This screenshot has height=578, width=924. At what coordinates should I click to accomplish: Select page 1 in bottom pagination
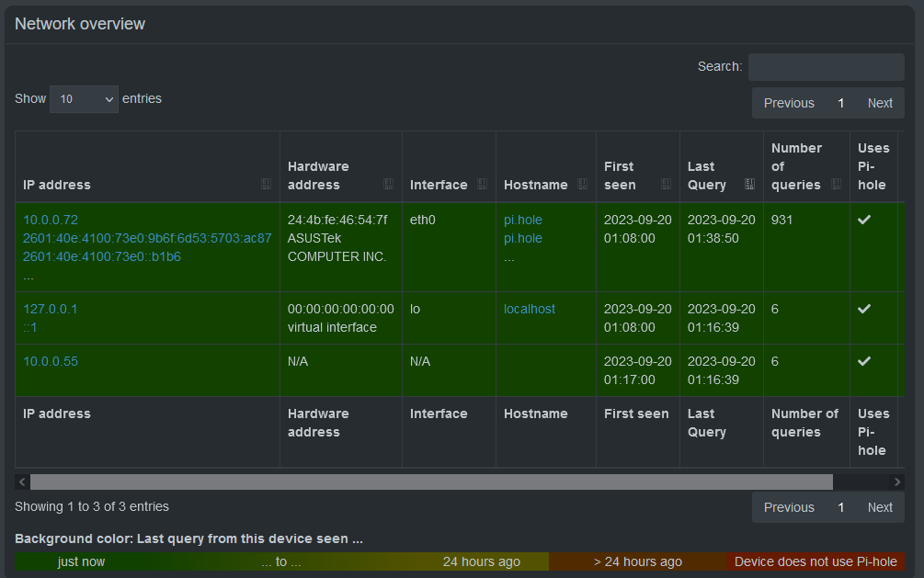[x=840, y=507]
